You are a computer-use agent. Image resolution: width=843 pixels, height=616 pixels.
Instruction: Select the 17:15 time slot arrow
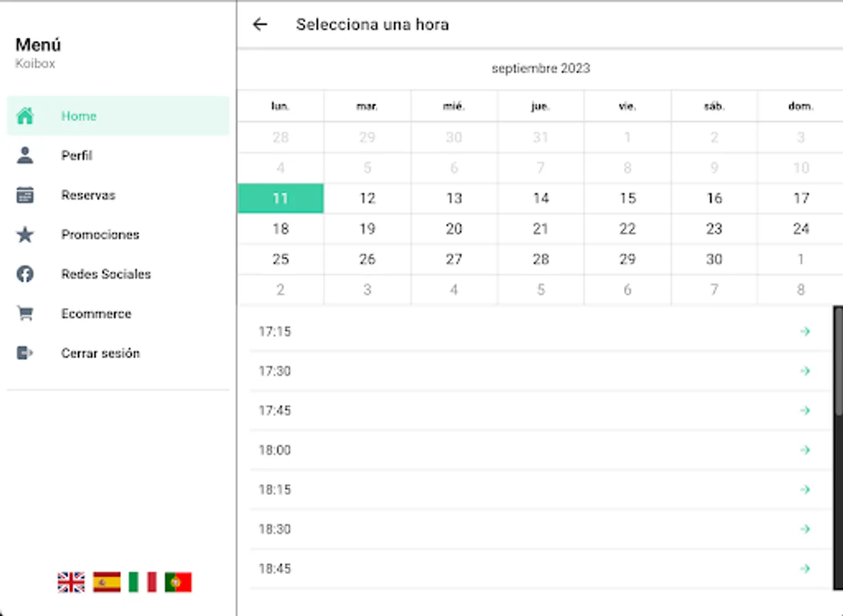[x=805, y=331]
